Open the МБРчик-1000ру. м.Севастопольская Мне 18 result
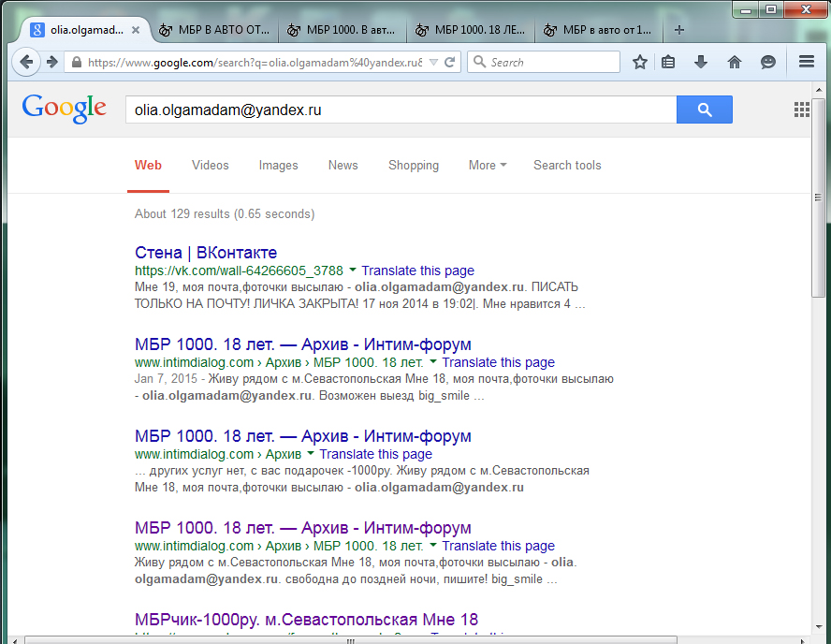 tap(306, 619)
